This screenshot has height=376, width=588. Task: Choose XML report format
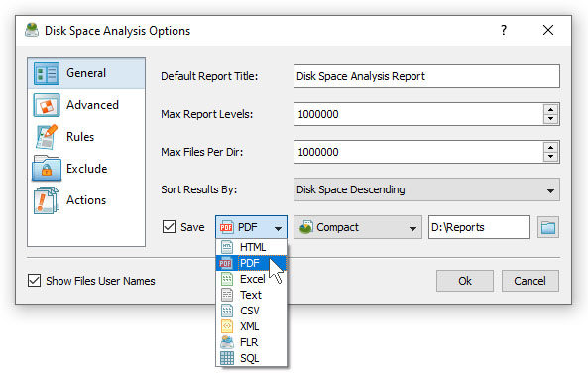point(251,326)
